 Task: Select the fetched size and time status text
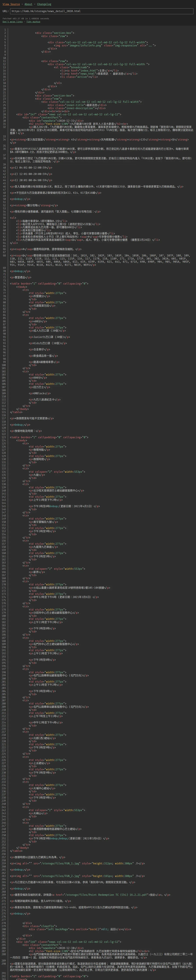click(26, 18)
